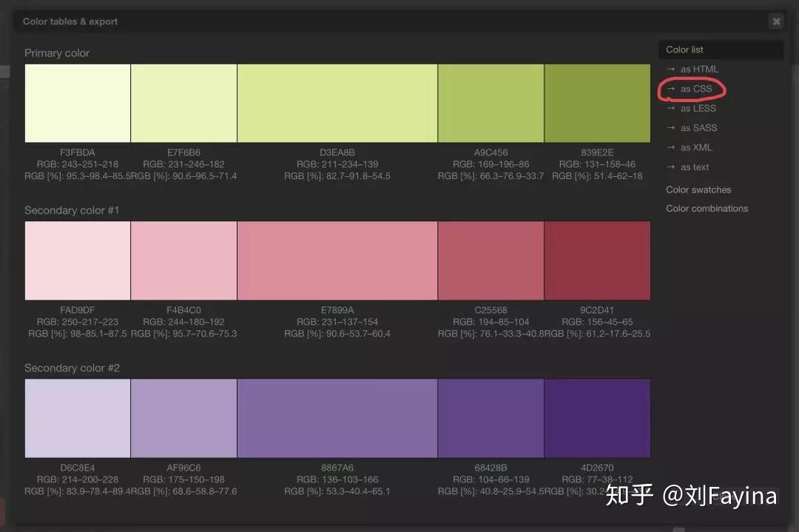
Task: Select the 8867A6 purple swatch
Action: point(337,418)
